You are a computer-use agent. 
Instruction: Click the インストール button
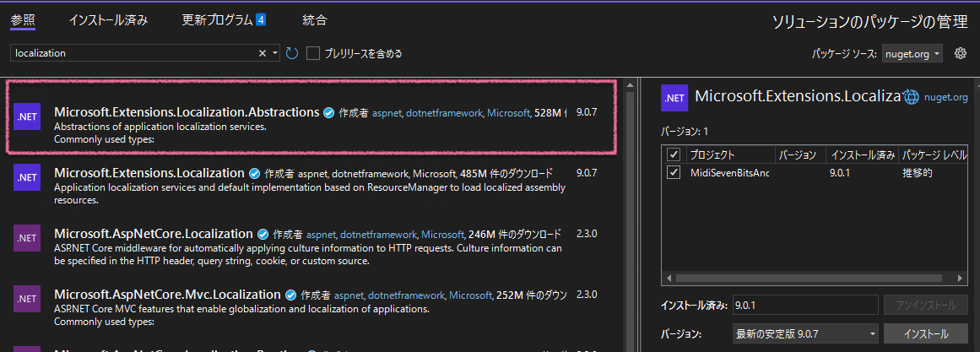click(926, 334)
